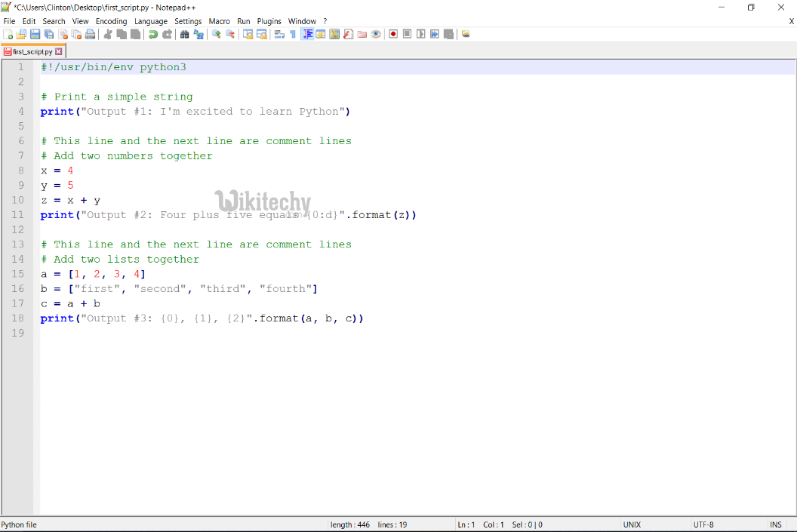Toggle Show all characters pilcrow button
Viewport: 797px width, 532px height.
pyautogui.click(x=293, y=34)
